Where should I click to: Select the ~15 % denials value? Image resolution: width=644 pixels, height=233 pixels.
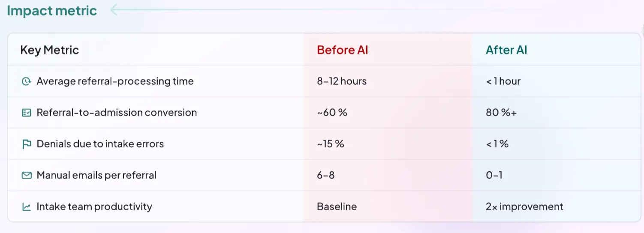pos(331,144)
